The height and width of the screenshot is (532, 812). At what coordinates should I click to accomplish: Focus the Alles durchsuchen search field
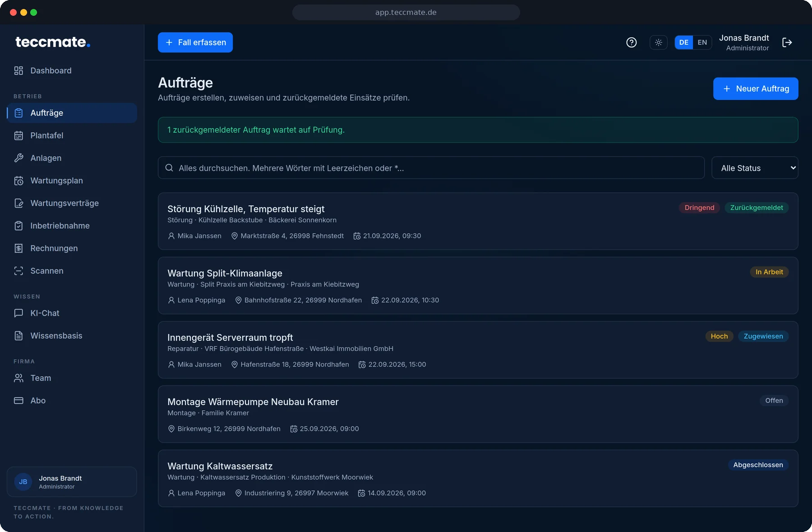[x=431, y=168]
